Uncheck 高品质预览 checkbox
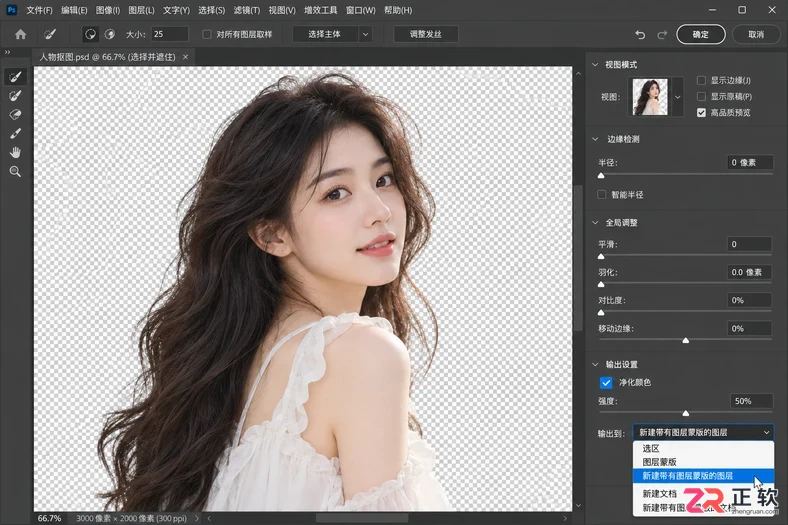Viewport: 788px width, 525px height. [702, 113]
